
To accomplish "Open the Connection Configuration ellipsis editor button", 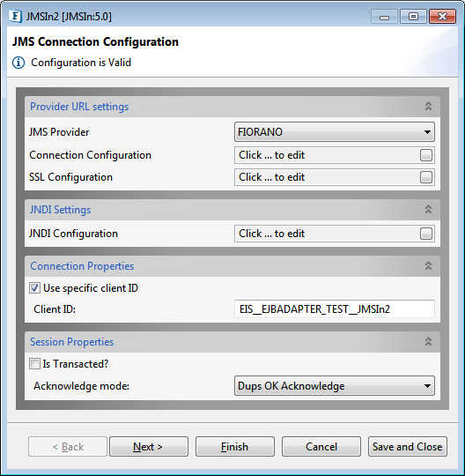I will (x=426, y=155).
